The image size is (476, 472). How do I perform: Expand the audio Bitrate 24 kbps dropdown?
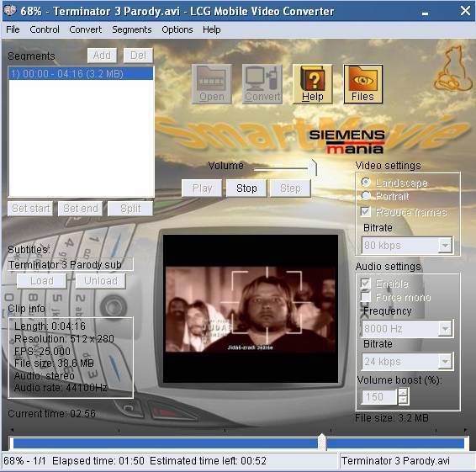(x=445, y=362)
